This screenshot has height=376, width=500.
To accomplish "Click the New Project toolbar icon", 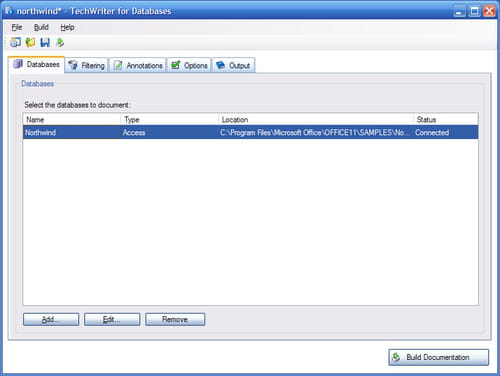I will coord(15,42).
